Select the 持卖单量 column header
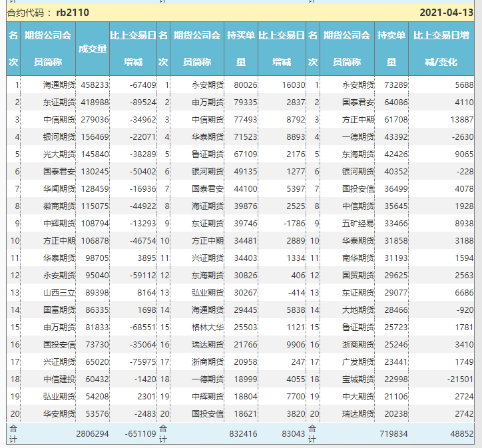 point(391,49)
